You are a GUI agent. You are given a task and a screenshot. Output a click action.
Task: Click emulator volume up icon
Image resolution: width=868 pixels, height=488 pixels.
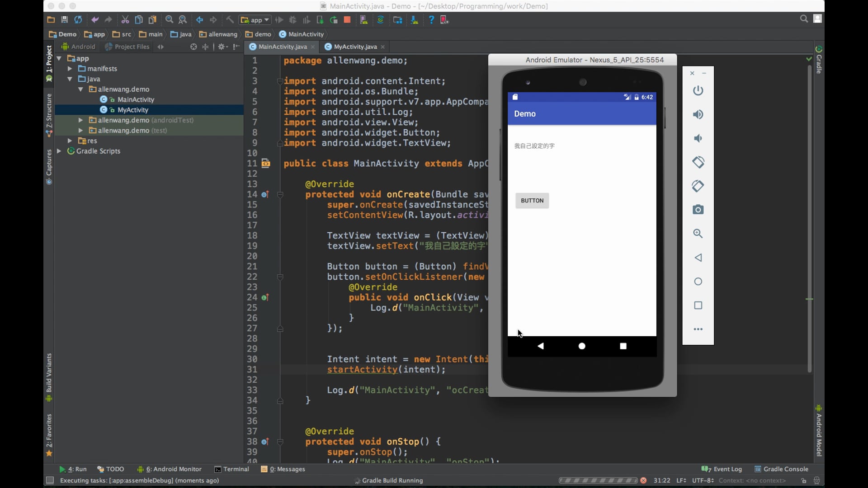click(x=698, y=114)
